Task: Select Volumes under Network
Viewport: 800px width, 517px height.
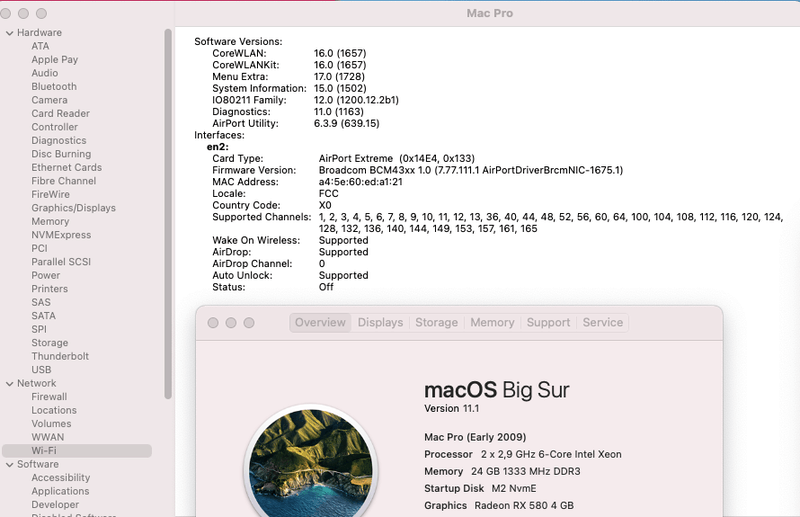Action: pos(51,424)
